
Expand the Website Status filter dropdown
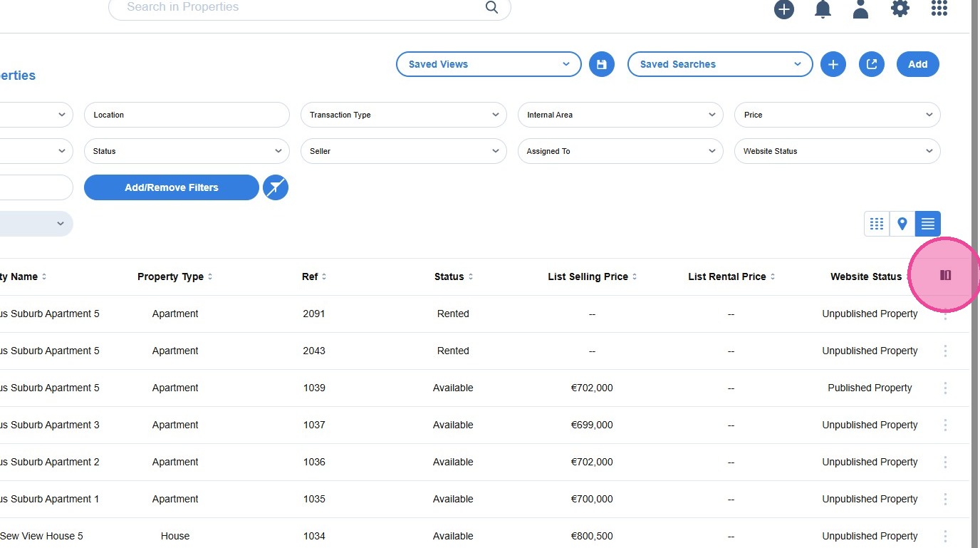[837, 151]
